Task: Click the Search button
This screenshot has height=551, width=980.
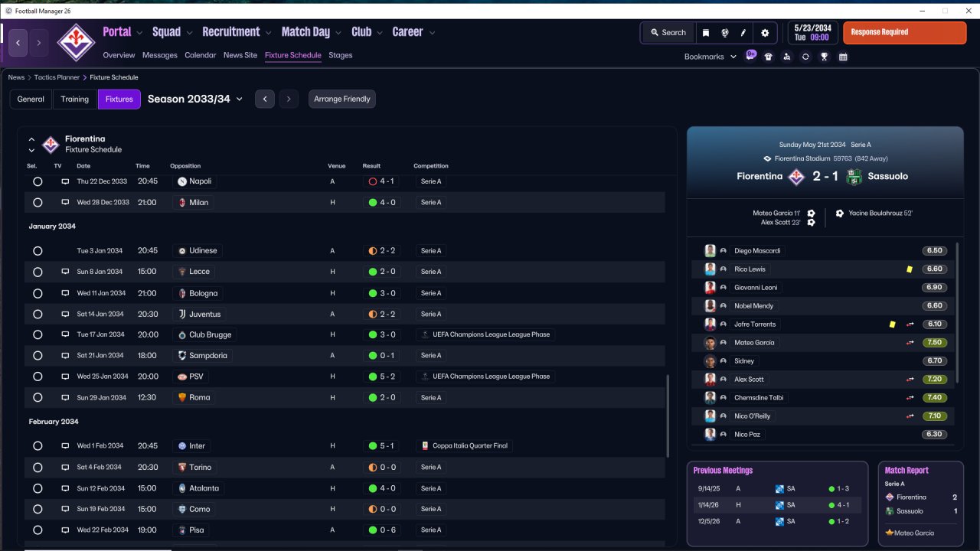Action: (668, 33)
